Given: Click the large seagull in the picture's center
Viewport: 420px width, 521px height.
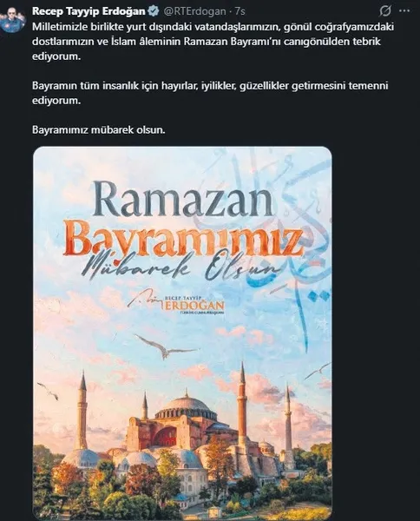Looking at the screenshot, I should (164, 346).
